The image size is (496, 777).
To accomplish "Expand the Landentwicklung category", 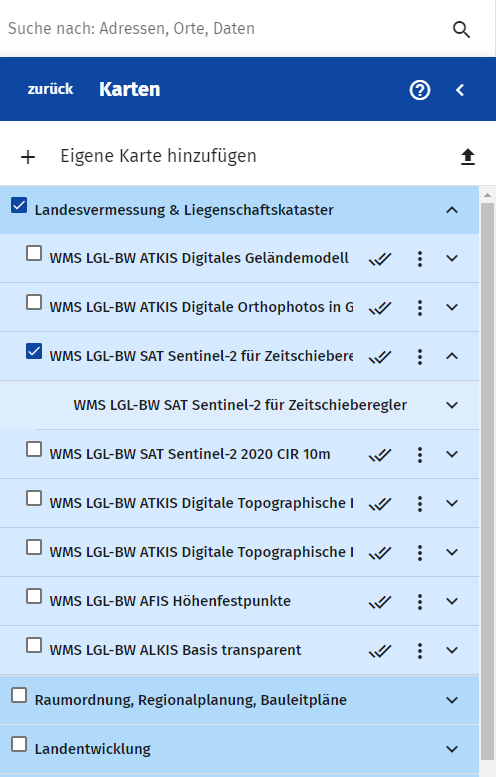I will click(452, 749).
